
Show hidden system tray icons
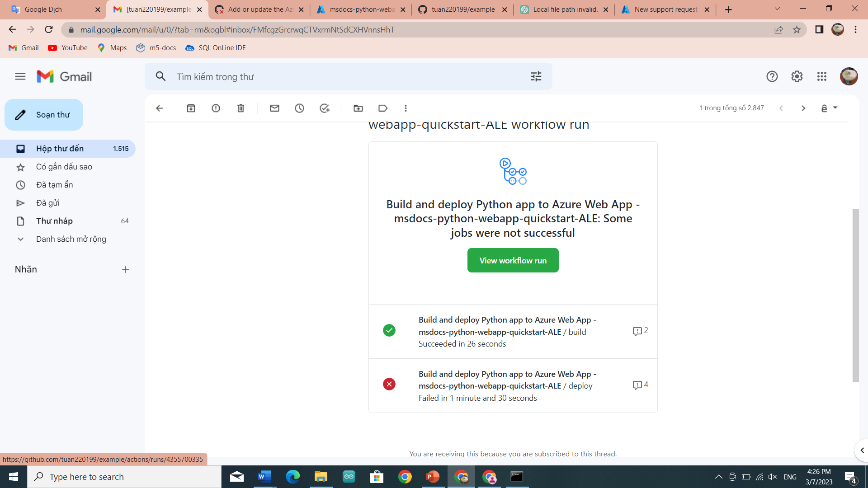(x=718, y=477)
